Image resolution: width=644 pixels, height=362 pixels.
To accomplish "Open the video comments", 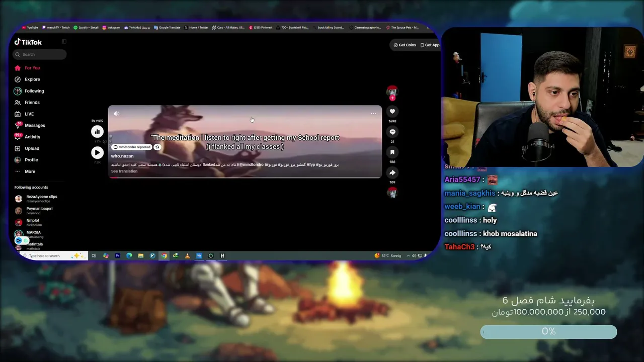I will click(392, 132).
